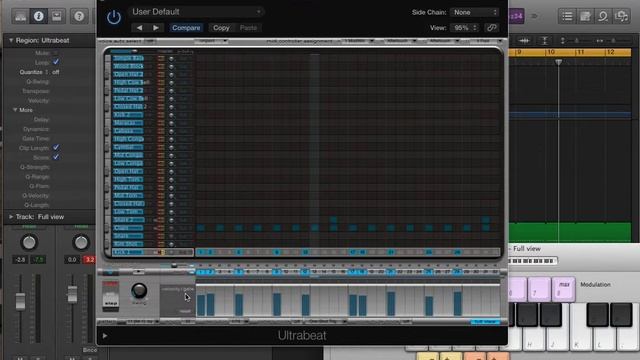This screenshot has height=360, width=640.
Task: Toggle the Score checkbox
Action: tap(56, 157)
